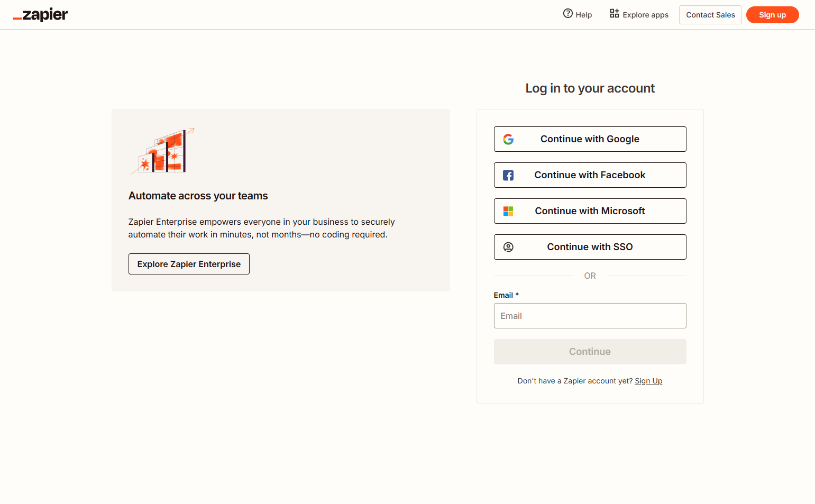Image resolution: width=815 pixels, height=504 pixels.
Task: Select Continue with Google
Action: pos(590,139)
